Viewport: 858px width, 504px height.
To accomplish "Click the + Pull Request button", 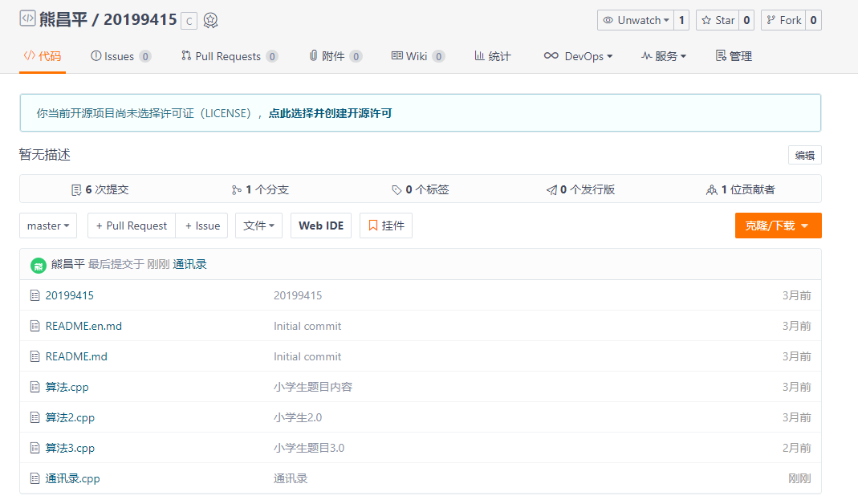I will tap(132, 226).
